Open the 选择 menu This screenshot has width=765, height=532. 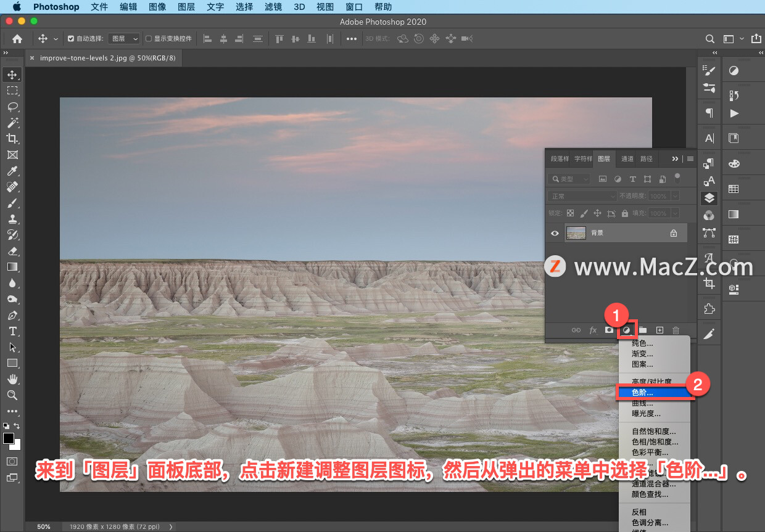244,7
